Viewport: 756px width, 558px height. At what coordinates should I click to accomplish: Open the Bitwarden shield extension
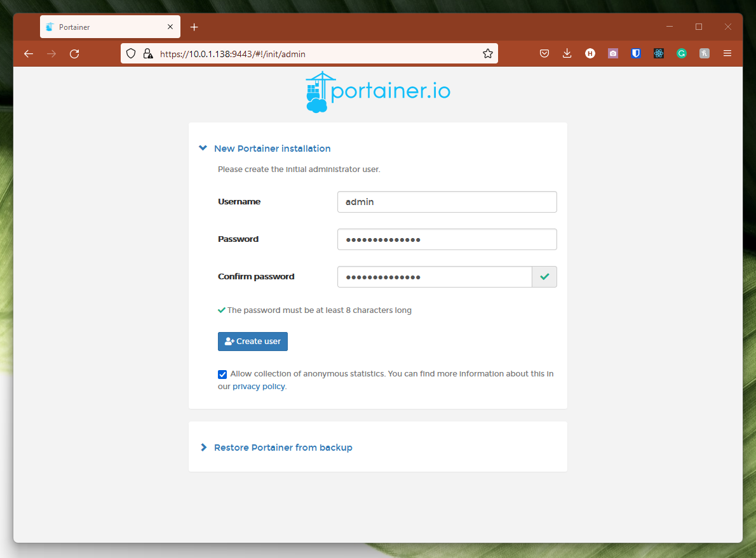[636, 53]
